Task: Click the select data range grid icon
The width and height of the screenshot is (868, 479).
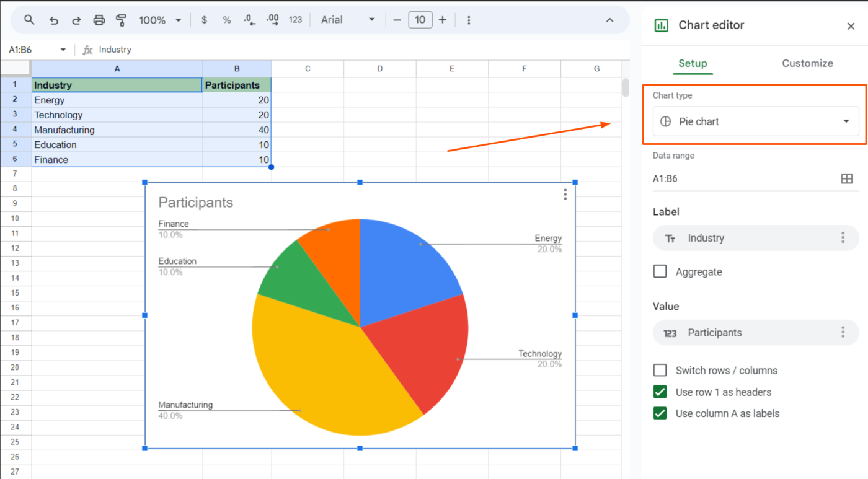Action: 846,178
